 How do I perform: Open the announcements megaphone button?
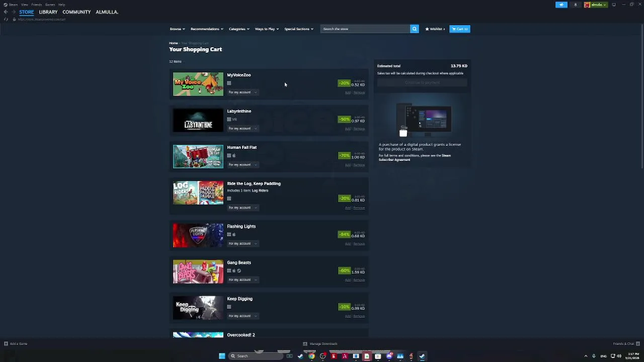tap(561, 5)
